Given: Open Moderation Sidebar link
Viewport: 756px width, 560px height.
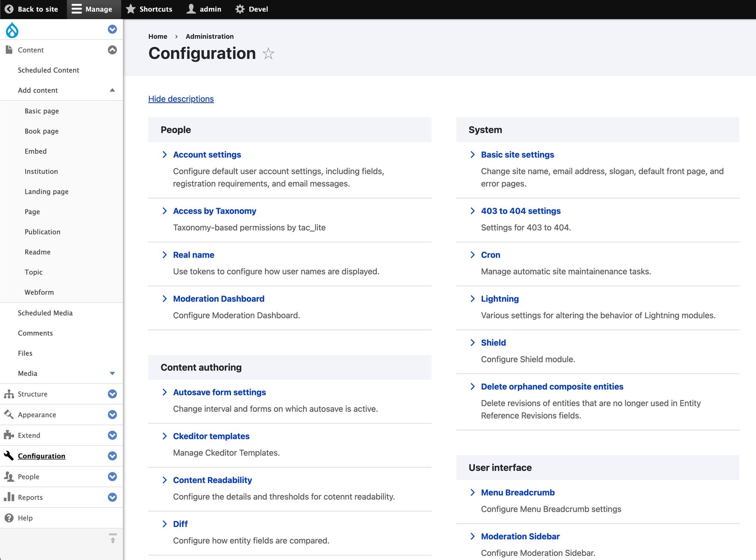Looking at the screenshot, I should (x=520, y=536).
